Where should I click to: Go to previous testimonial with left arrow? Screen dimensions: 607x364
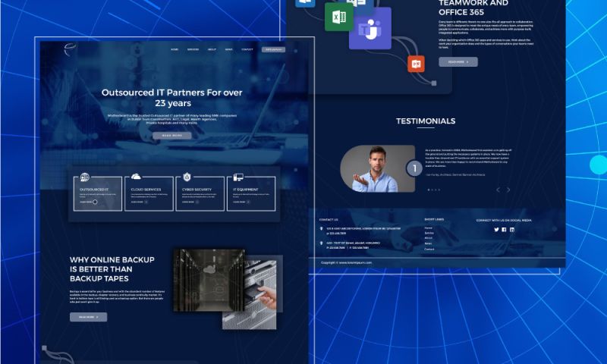(x=498, y=190)
